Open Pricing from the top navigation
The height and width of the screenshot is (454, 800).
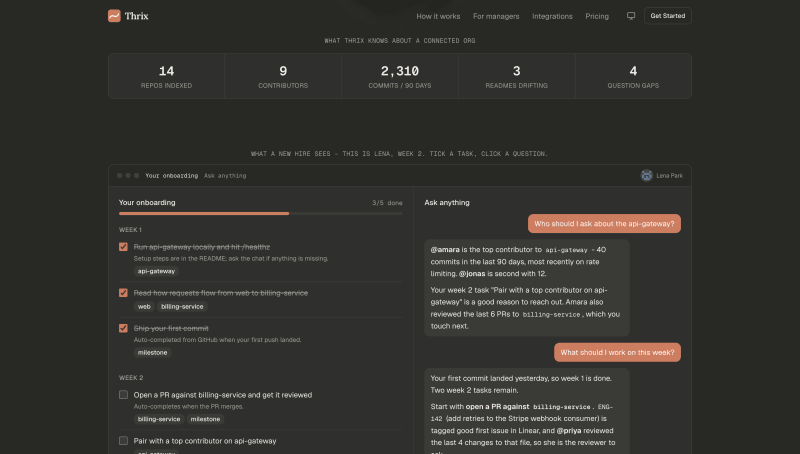[597, 16]
